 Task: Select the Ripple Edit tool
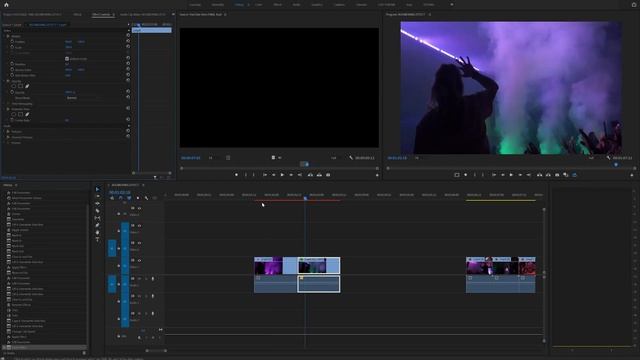point(97,203)
